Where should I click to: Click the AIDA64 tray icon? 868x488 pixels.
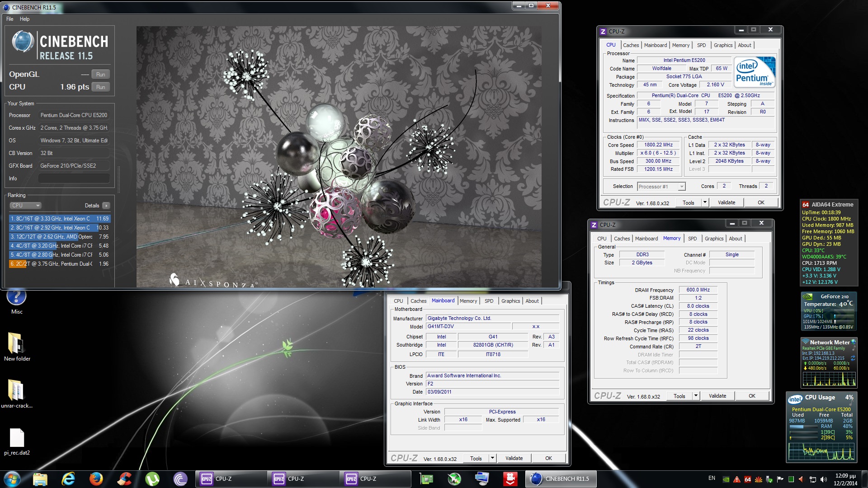pyautogui.click(x=748, y=479)
